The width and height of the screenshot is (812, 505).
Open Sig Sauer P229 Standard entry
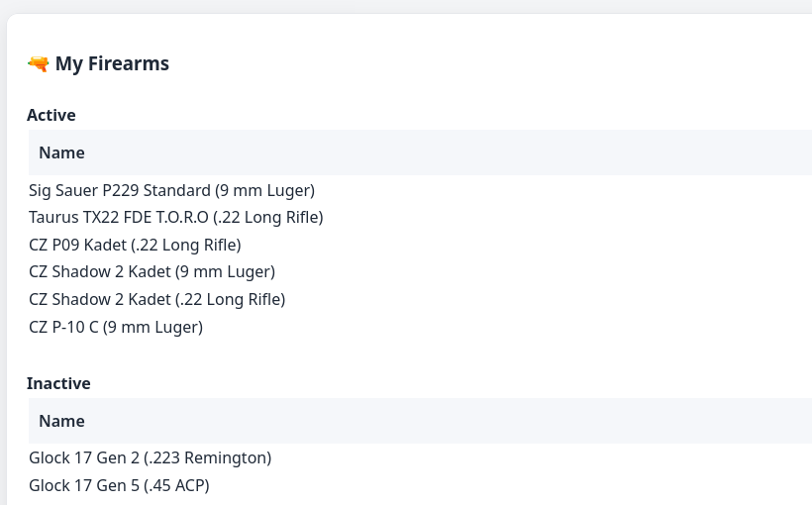click(120, 190)
